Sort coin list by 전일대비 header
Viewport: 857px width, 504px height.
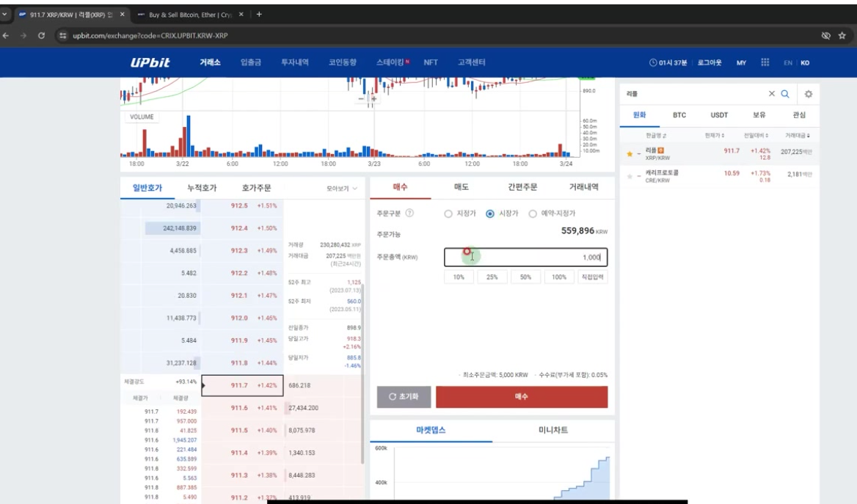pyautogui.click(x=756, y=135)
